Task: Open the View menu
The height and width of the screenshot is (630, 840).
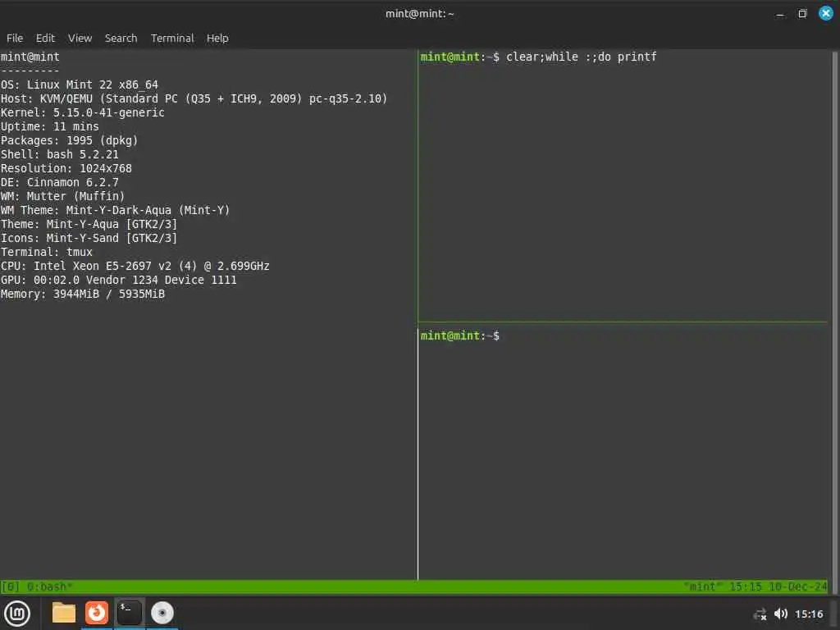Action: [80, 38]
